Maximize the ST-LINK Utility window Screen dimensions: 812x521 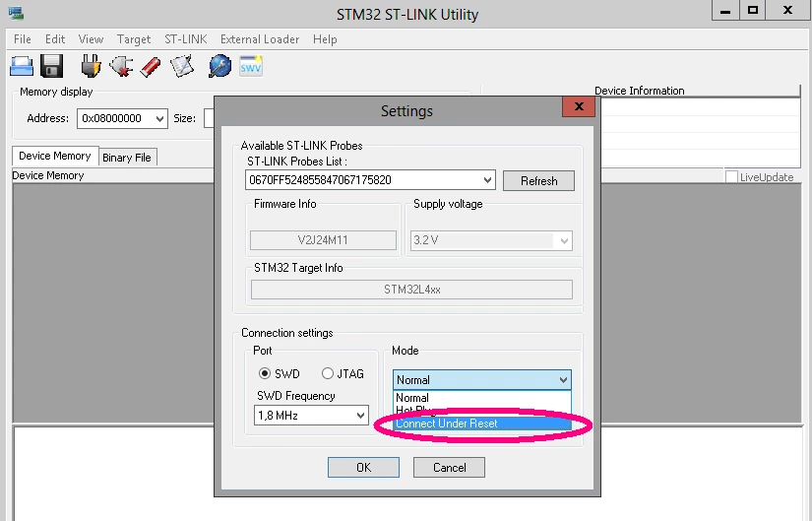(752, 11)
